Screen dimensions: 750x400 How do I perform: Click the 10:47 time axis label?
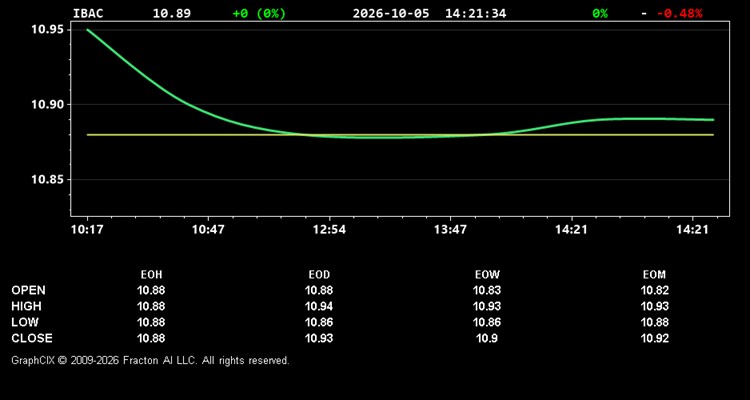tap(208, 230)
